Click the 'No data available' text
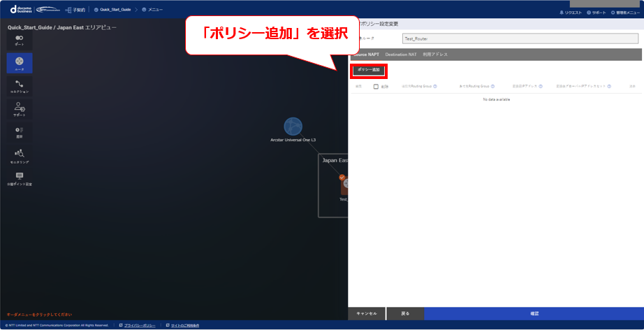644x330 pixels. [497, 99]
